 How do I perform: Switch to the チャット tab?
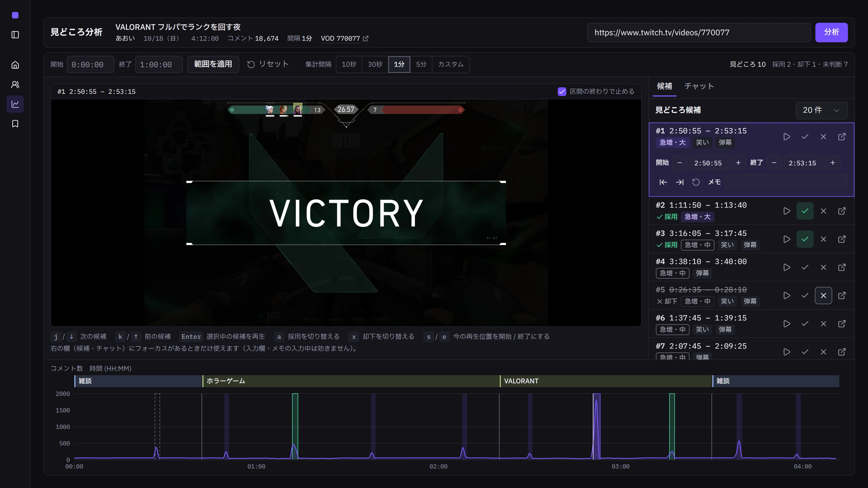click(699, 86)
